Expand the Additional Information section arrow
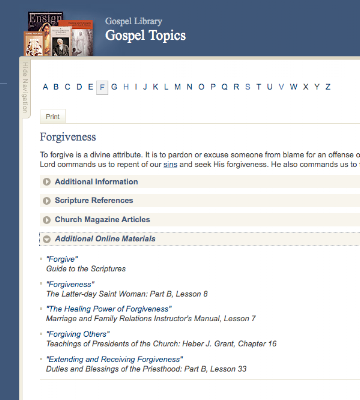 [x=47, y=182]
